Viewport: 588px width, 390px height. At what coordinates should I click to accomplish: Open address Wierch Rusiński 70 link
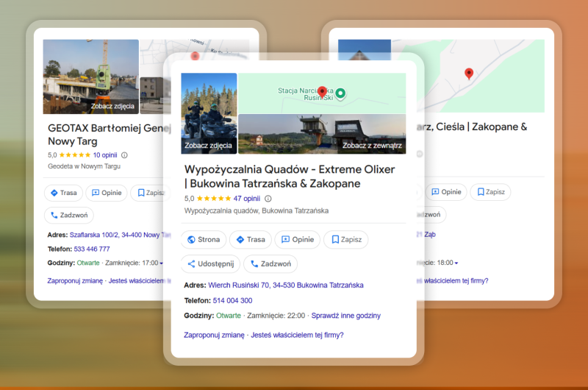pos(286,286)
